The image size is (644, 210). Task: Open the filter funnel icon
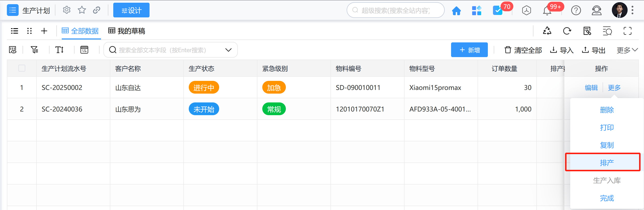coord(34,50)
